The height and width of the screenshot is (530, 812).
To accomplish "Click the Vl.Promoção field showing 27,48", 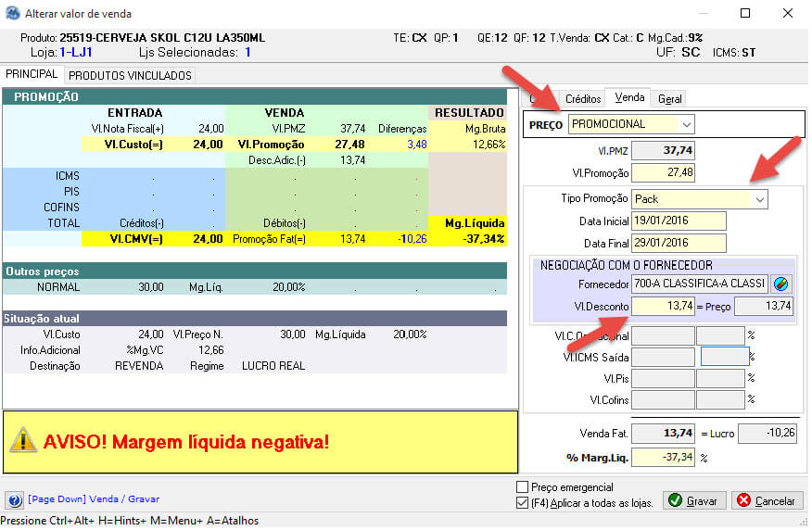I will click(663, 172).
